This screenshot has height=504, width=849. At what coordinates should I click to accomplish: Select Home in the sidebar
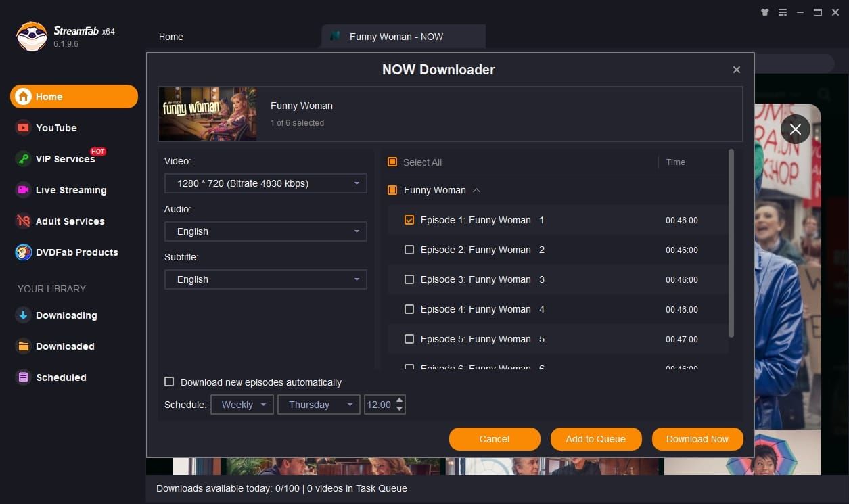click(x=74, y=97)
